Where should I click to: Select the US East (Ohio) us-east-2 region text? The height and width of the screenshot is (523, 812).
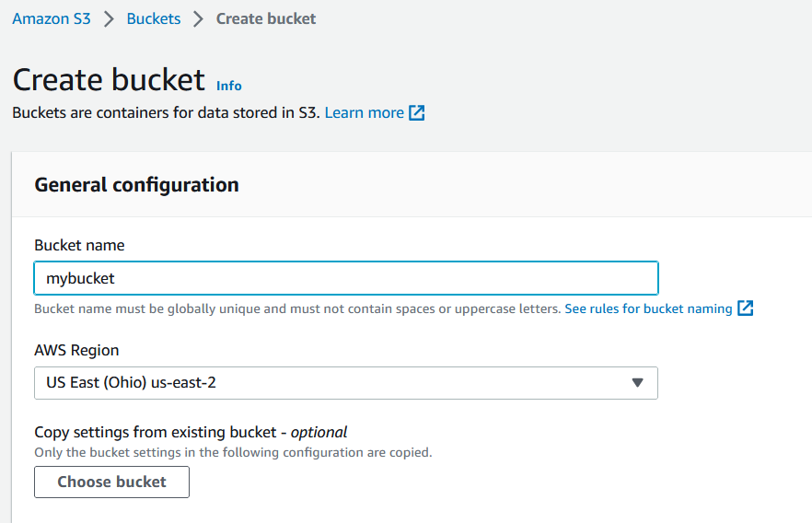tap(131, 383)
